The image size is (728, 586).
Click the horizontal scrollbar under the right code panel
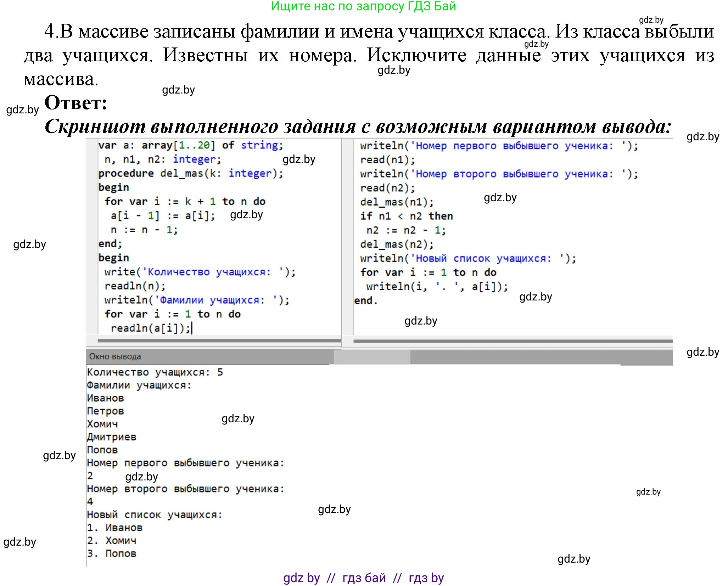click(x=510, y=340)
